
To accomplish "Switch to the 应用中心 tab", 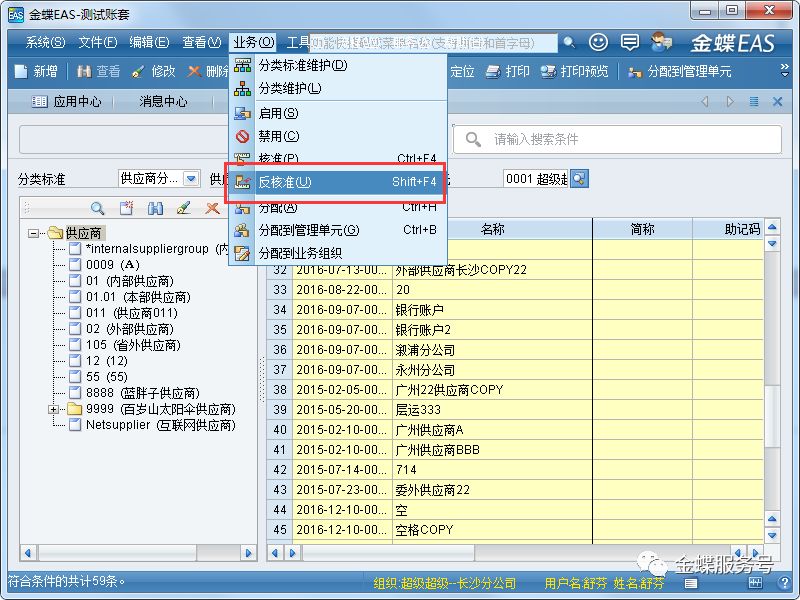I will click(66, 102).
